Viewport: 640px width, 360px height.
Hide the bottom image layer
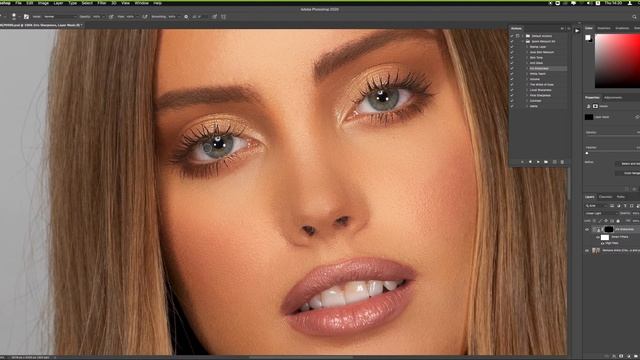(587, 250)
